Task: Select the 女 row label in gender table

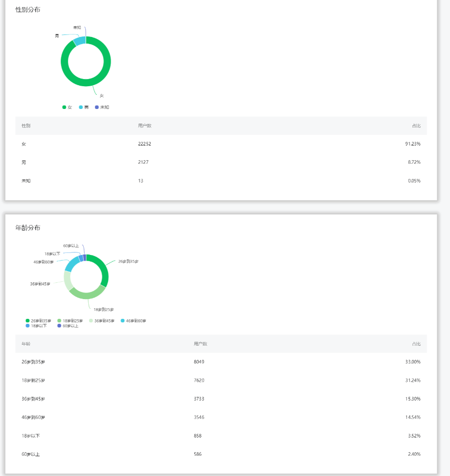Action: [x=24, y=144]
